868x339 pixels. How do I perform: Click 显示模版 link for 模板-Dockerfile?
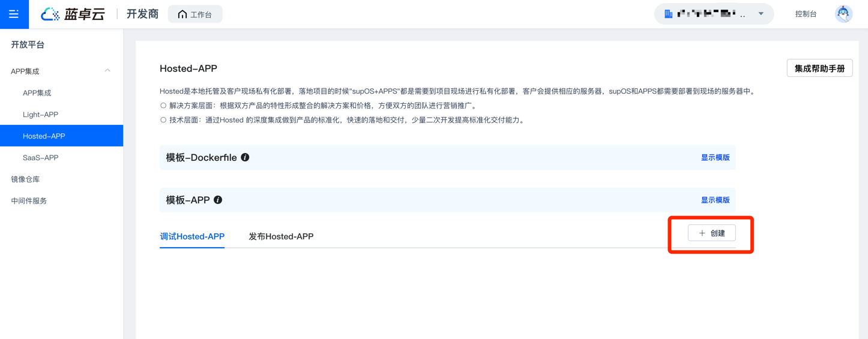[x=715, y=157]
